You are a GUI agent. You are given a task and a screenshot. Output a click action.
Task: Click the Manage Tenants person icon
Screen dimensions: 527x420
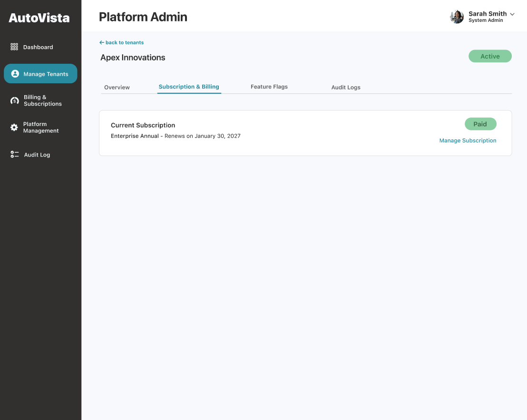point(15,74)
